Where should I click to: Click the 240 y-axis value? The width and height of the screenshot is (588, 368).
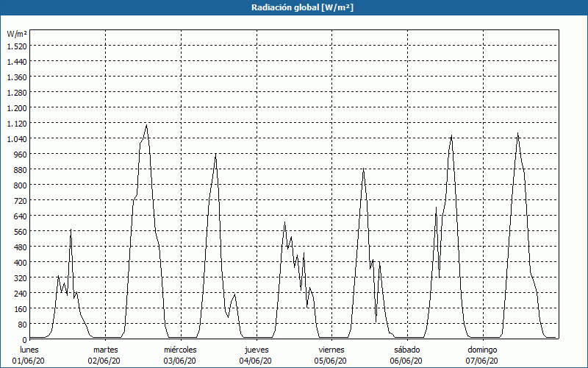click(x=20, y=294)
